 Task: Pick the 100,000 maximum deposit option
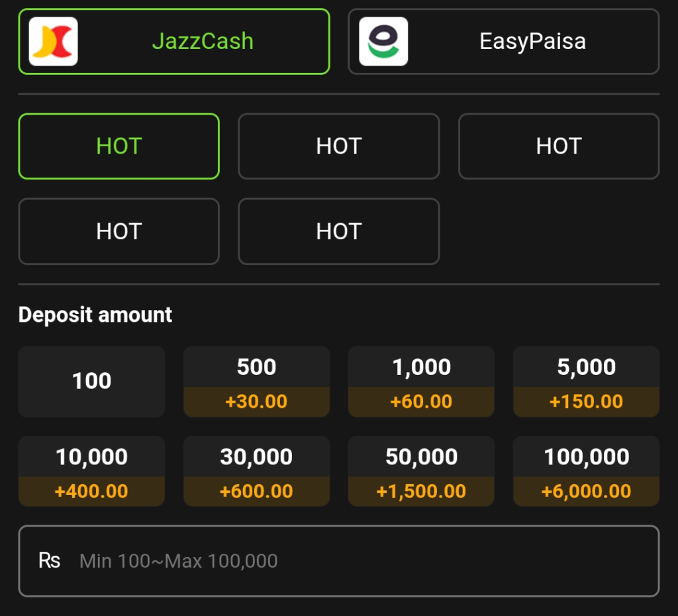(585, 471)
